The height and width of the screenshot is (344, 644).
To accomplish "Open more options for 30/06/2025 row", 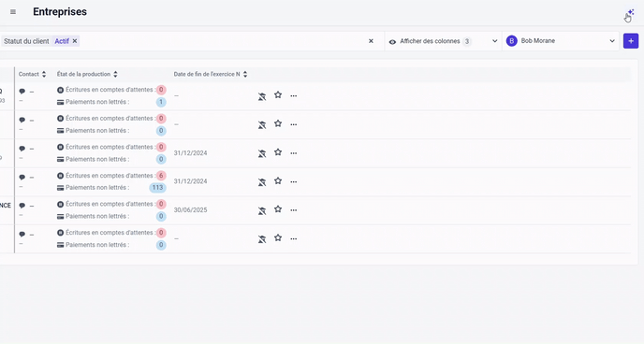I will point(294,210).
